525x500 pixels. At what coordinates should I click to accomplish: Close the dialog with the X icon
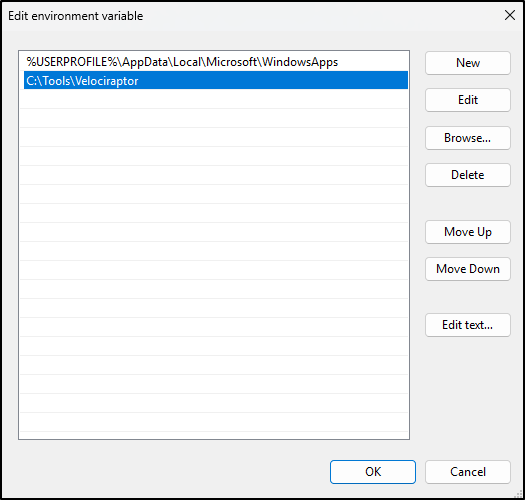[510, 15]
